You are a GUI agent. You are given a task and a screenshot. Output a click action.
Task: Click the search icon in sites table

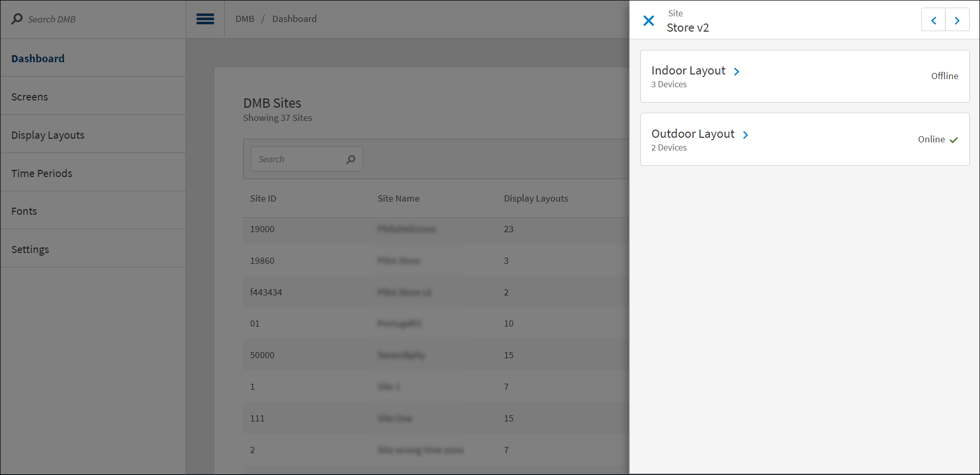[x=351, y=160]
